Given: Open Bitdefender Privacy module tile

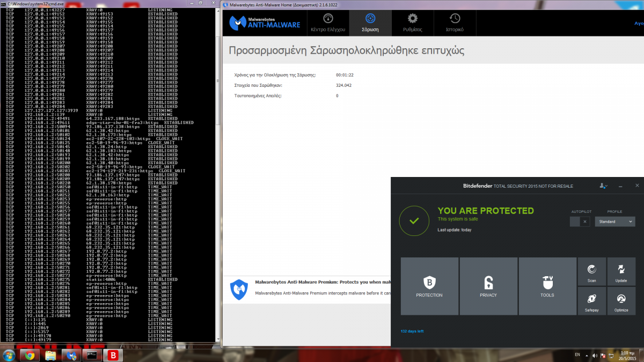Looking at the screenshot, I should (488, 286).
